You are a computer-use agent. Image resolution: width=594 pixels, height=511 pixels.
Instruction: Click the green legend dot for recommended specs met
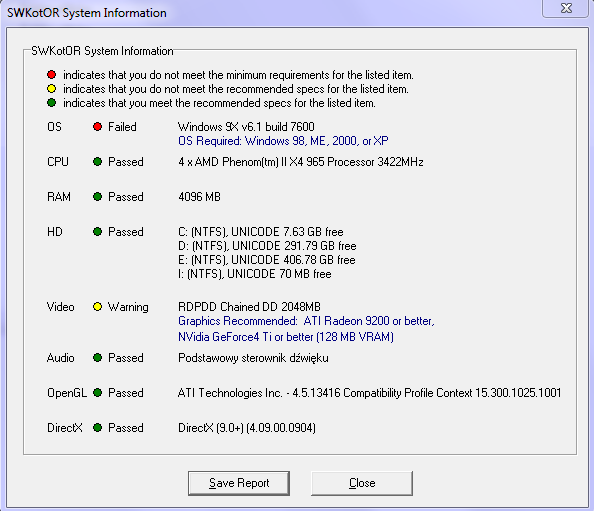[x=52, y=103]
